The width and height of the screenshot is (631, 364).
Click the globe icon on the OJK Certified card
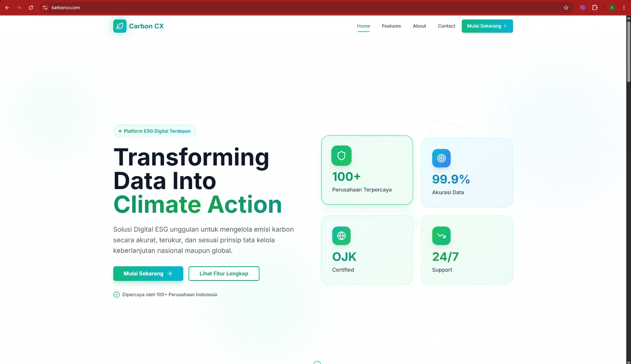(x=342, y=236)
